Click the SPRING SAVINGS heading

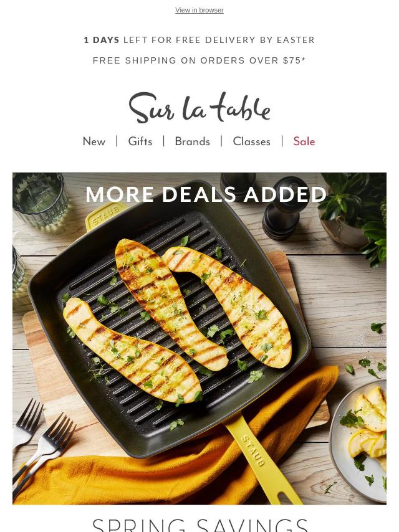pyautogui.click(x=200, y=525)
